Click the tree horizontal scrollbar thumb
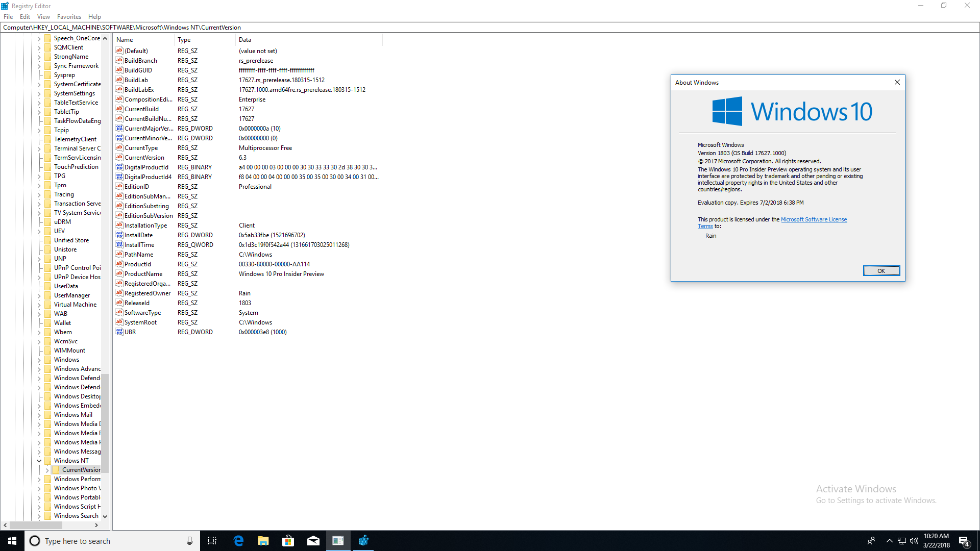980x551 pixels. tap(35, 525)
